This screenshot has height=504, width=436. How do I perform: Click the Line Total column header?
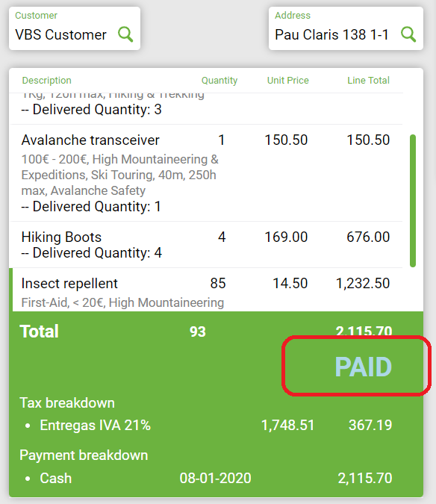click(368, 81)
